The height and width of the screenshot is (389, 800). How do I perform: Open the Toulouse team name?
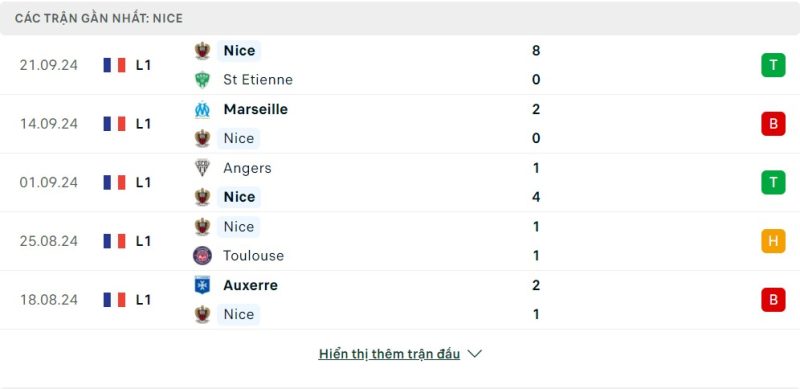click(x=254, y=255)
